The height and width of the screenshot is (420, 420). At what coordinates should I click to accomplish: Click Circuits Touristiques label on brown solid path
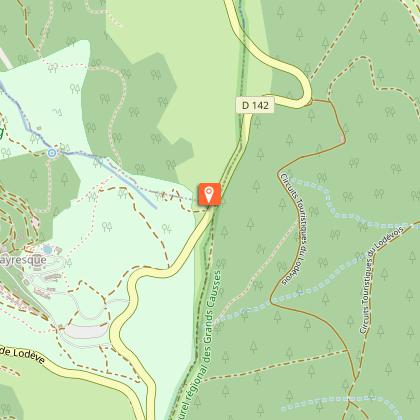pyautogui.click(x=293, y=229)
